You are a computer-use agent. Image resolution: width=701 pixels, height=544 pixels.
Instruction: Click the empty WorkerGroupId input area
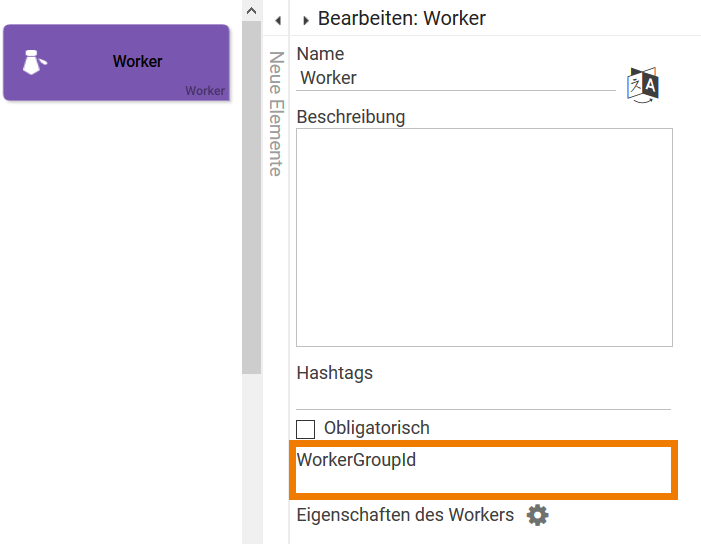[484, 481]
